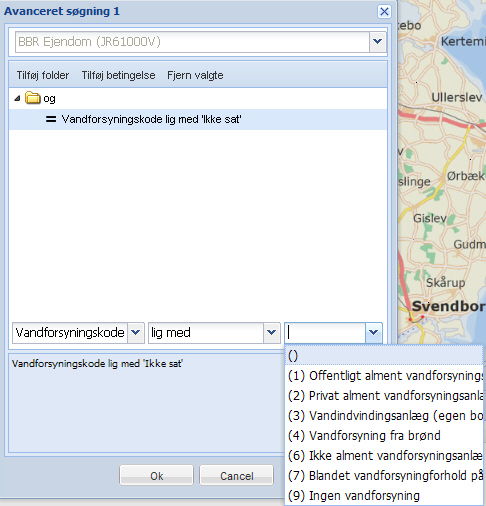Toggle the value list dropdown arrow
Image resolution: width=486 pixels, height=506 pixels.
373,333
